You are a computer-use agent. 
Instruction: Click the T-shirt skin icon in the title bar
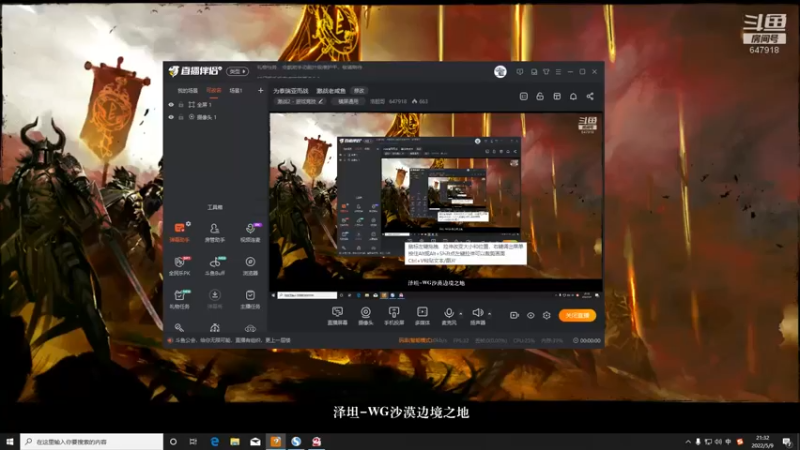[x=546, y=72]
